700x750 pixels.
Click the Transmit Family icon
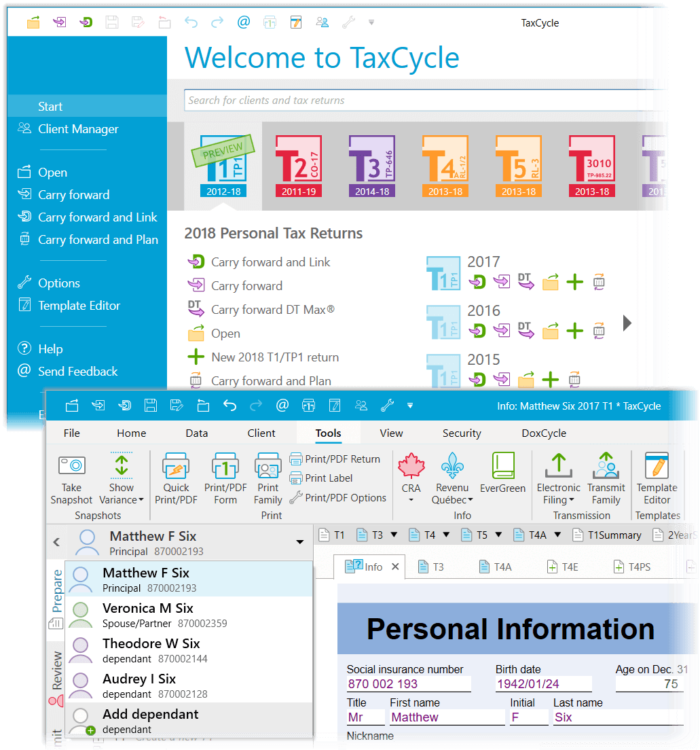606,466
